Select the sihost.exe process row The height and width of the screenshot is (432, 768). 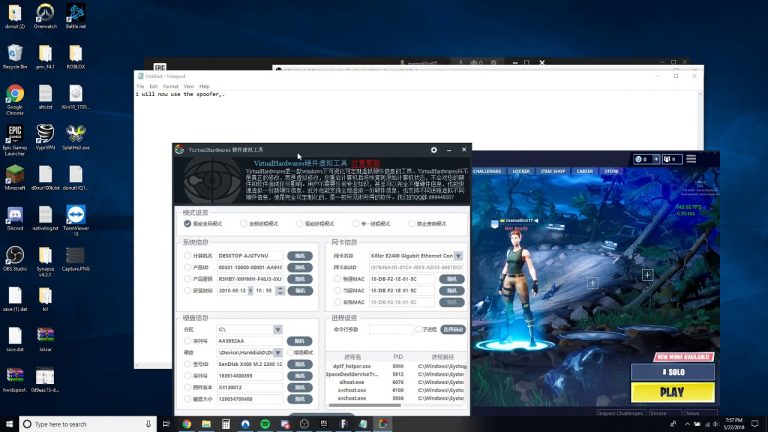click(396, 382)
